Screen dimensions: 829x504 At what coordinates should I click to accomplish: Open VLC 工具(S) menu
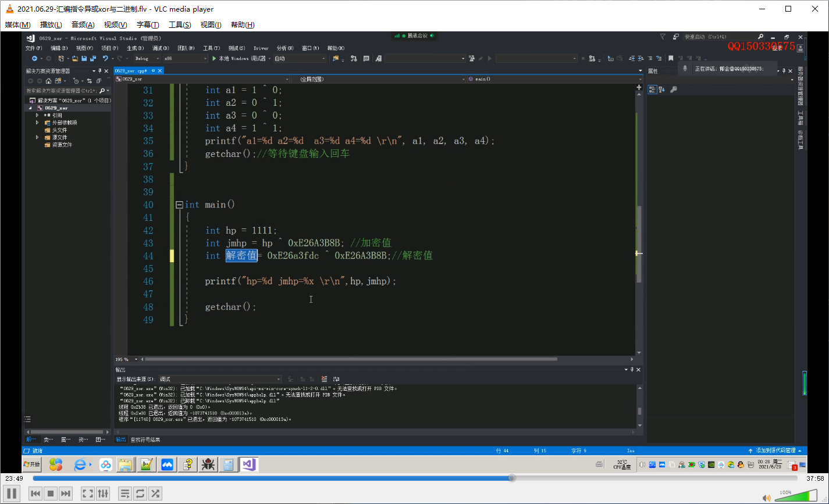[180, 24]
